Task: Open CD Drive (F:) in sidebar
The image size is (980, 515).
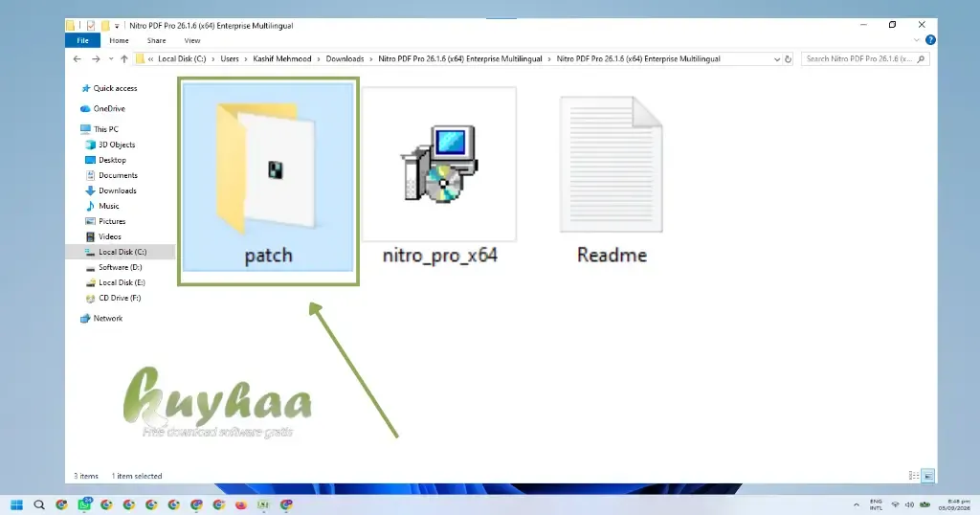Action: pyautogui.click(x=113, y=298)
